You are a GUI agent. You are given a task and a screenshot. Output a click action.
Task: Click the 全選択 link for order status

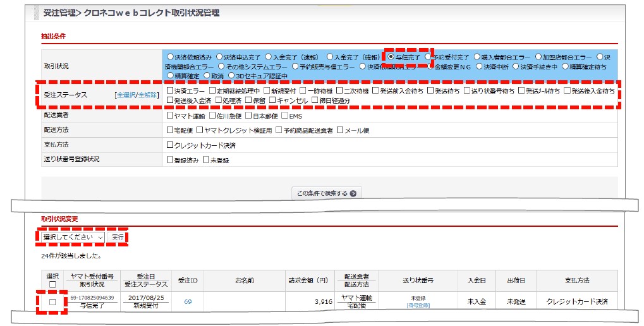tap(126, 95)
